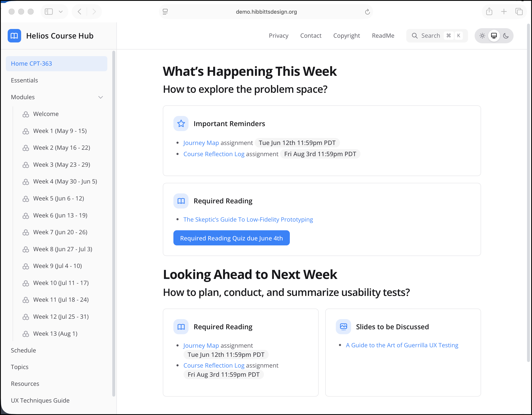The height and width of the screenshot is (415, 532).
Task: Open sidebar options dropdown arrow
Action: click(x=61, y=11)
